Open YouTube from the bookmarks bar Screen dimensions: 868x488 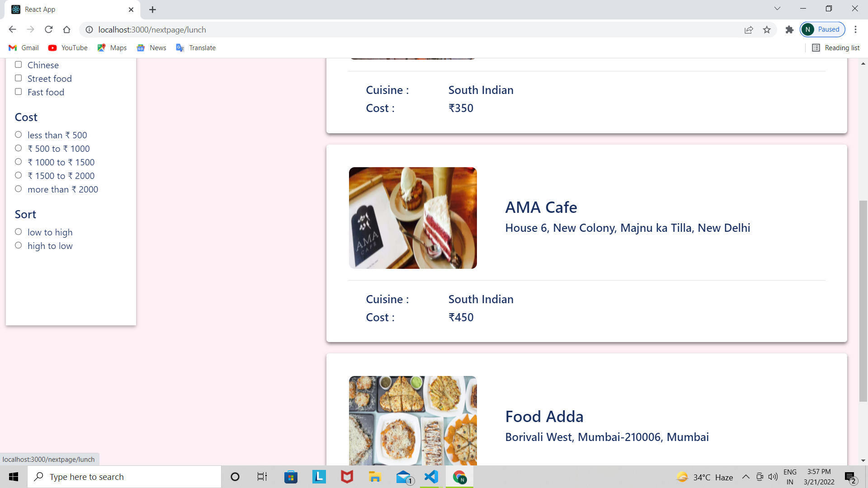tap(67, 47)
